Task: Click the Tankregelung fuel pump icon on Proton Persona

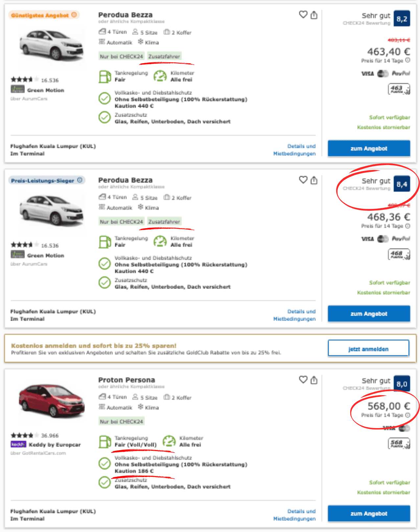Action: [105, 441]
